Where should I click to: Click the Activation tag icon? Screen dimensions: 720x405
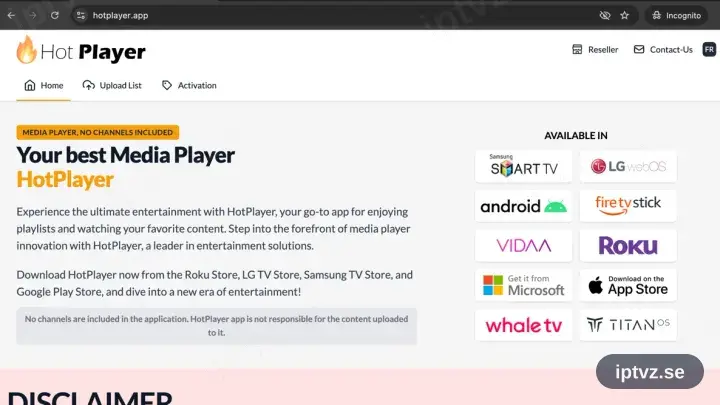[x=167, y=85]
